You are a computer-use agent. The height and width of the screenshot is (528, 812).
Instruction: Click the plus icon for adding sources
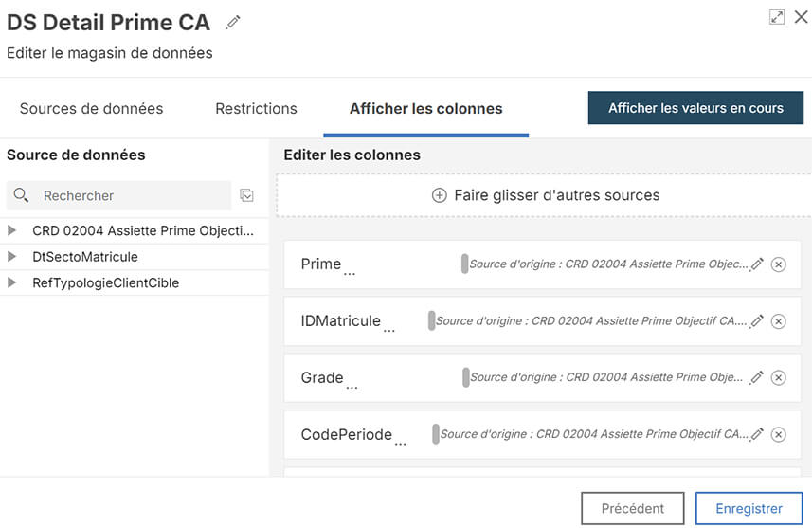click(x=439, y=195)
